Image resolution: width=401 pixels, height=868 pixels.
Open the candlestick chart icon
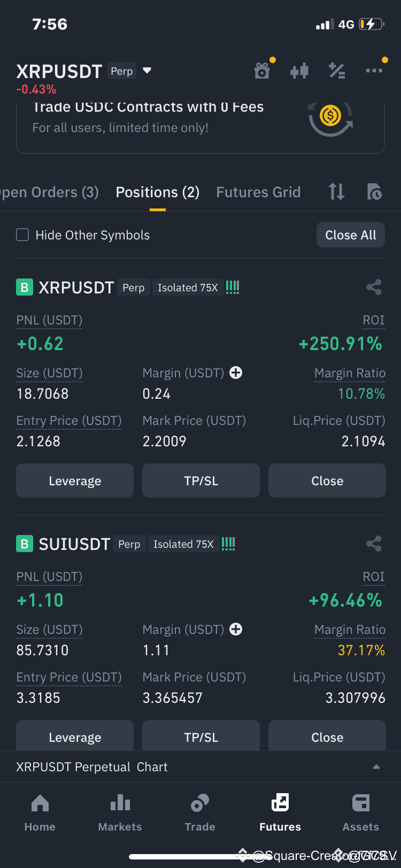[x=299, y=71]
